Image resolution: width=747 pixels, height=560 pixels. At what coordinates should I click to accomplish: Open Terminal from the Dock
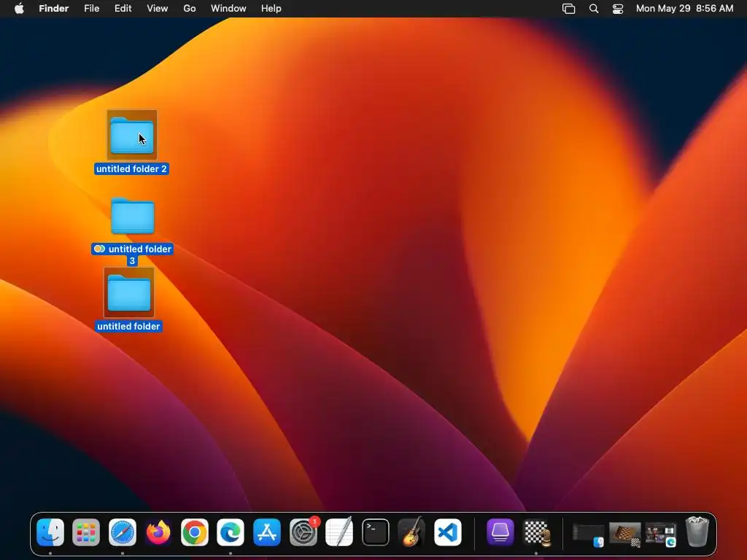click(x=376, y=532)
